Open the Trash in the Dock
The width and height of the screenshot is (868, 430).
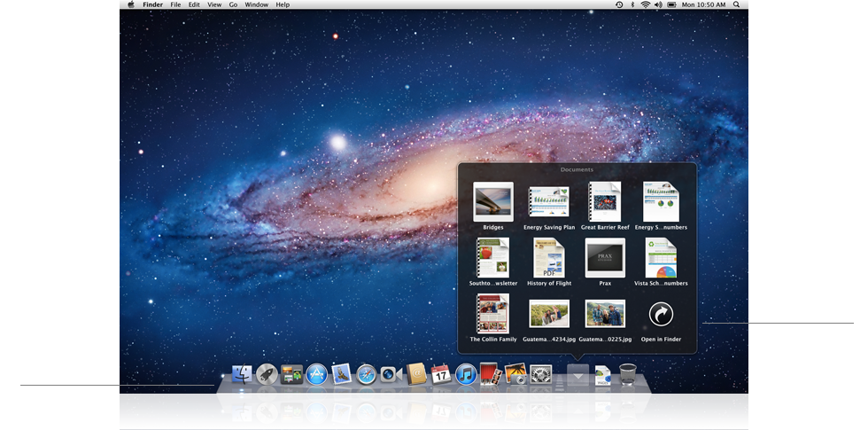tap(627, 375)
